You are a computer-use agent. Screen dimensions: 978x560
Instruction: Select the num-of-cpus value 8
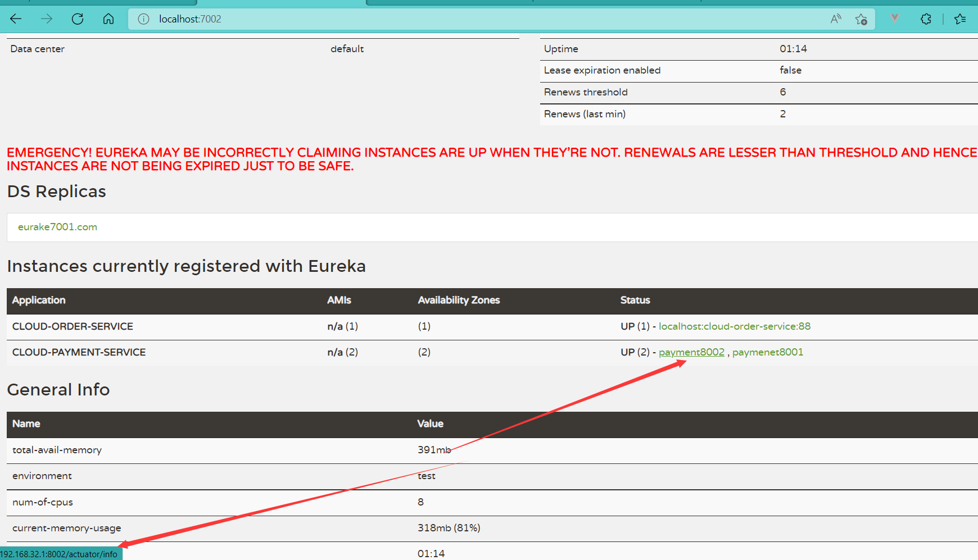[420, 502]
